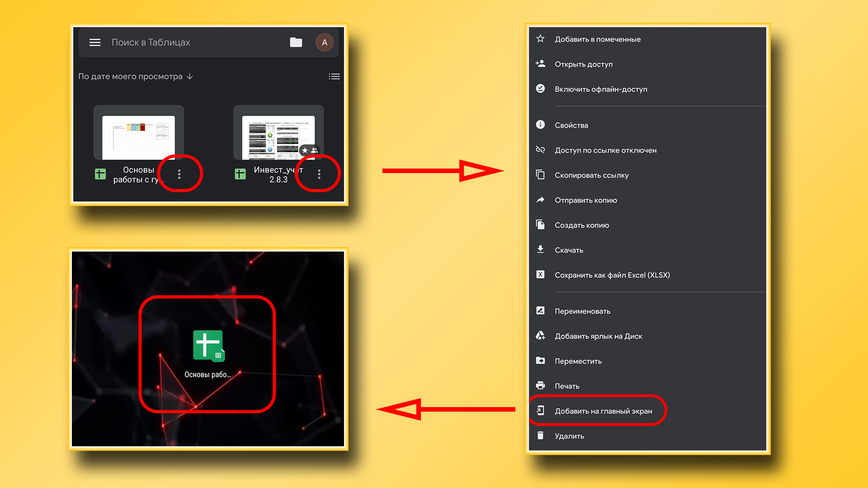The width and height of the screenshot is (868, 488).
Task: Click the move-to-folder icon
Action: 540,361
